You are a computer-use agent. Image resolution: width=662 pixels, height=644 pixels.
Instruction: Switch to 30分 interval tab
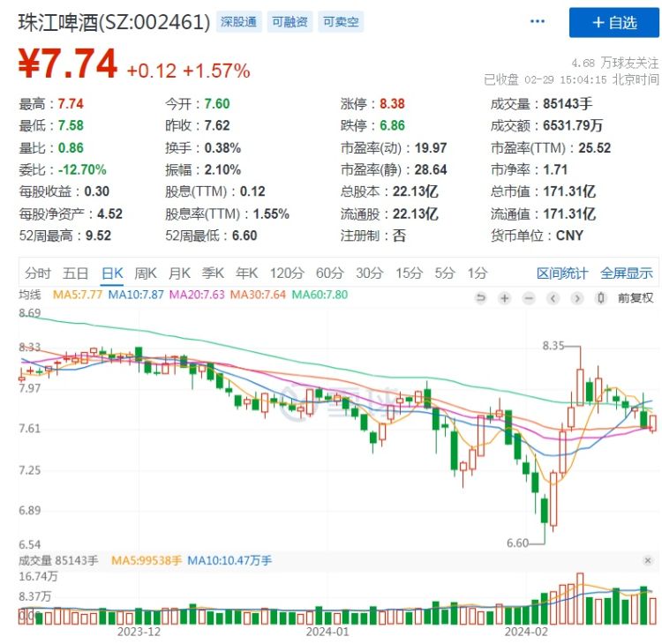tap(370, 273)
